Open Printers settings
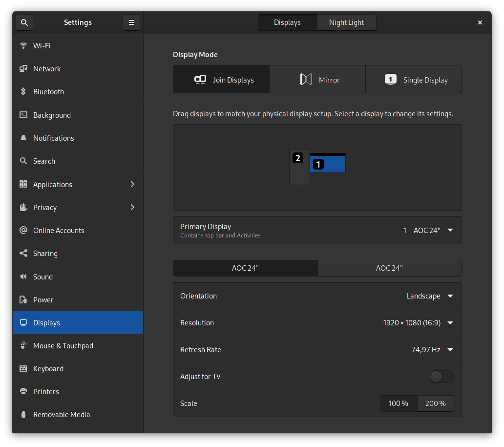This screenshot has height=447, width=504. coord(78,391)
